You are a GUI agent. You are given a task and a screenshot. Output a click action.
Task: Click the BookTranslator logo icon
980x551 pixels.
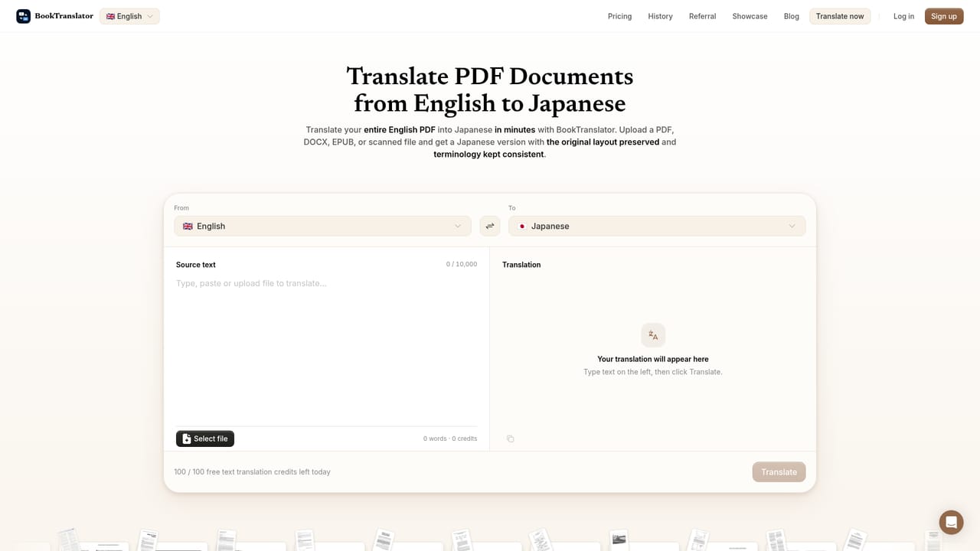point(24,16)
